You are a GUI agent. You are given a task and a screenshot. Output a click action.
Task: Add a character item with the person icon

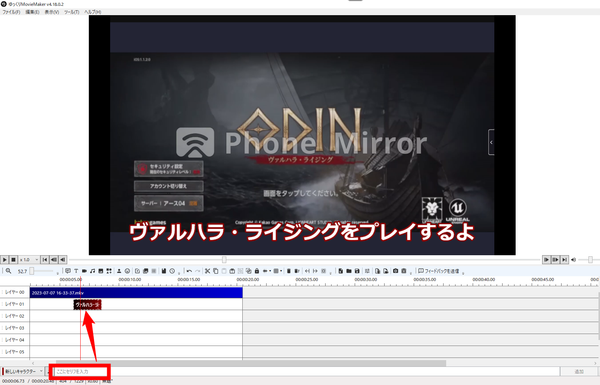(x=119, y=271)
